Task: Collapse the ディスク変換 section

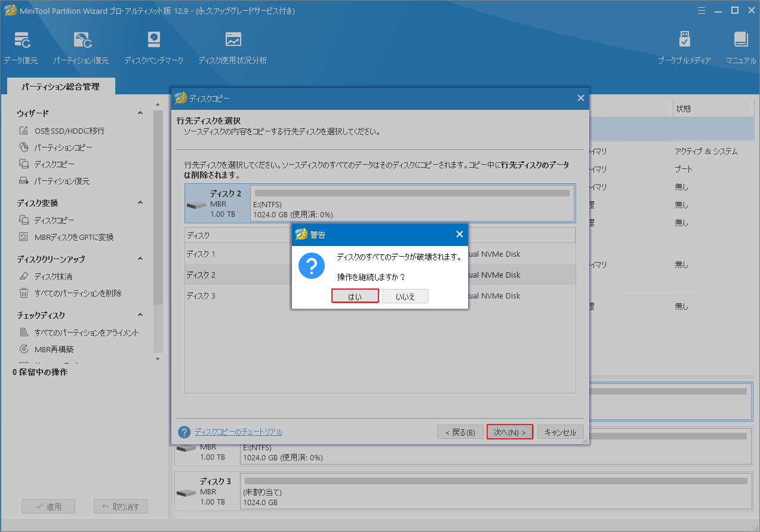Action: tap(140, 202)
